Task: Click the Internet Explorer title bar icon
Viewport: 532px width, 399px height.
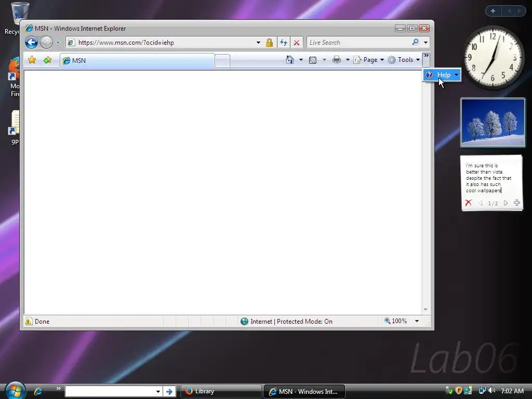Action: (29, 28)
